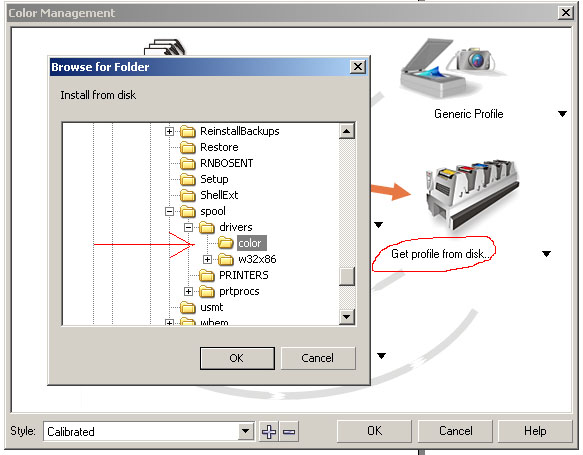Select the ReinstallBackups folder icon
The image size is (583, 455).
[188, 131]
